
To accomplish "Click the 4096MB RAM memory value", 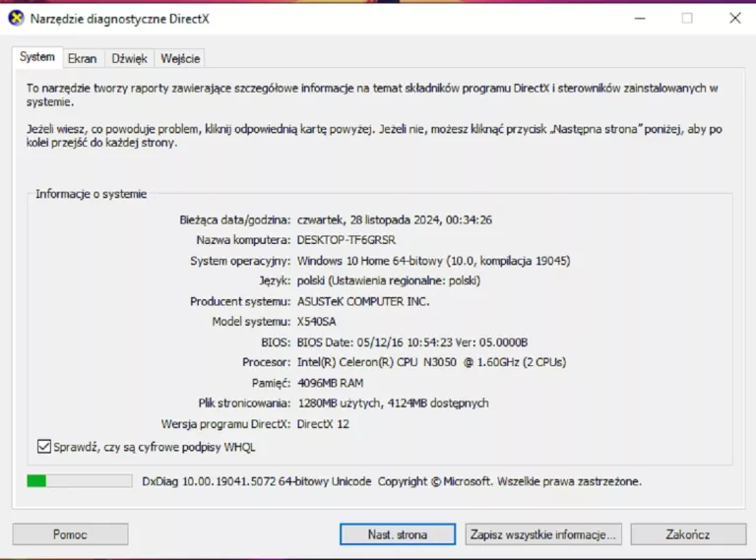I will click(x=331, y=383).
